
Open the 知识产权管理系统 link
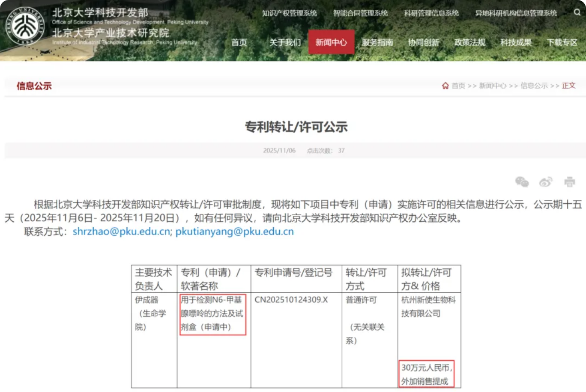click(x=290, y=13)
